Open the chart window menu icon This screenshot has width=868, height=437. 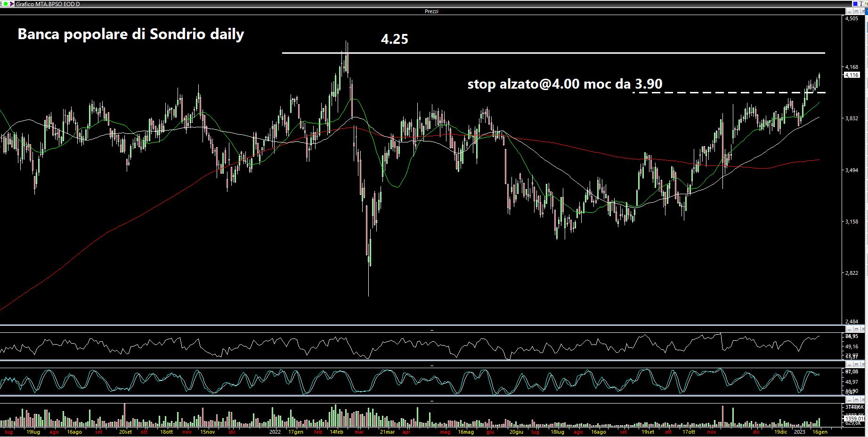pyautogui.click(x=1, y=4)
